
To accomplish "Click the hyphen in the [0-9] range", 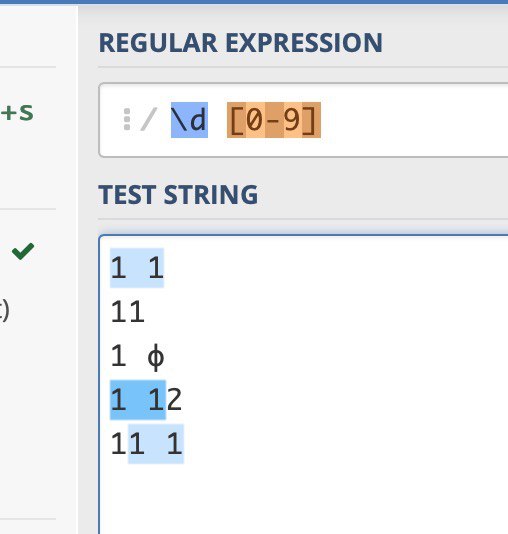I will point(274,120).
